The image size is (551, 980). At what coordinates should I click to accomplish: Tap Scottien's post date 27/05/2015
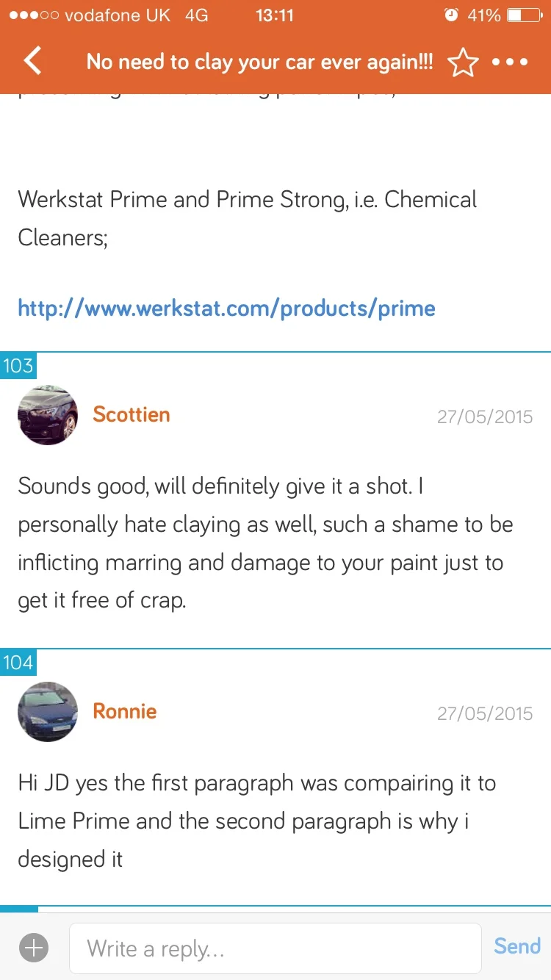tap(485, 417)
